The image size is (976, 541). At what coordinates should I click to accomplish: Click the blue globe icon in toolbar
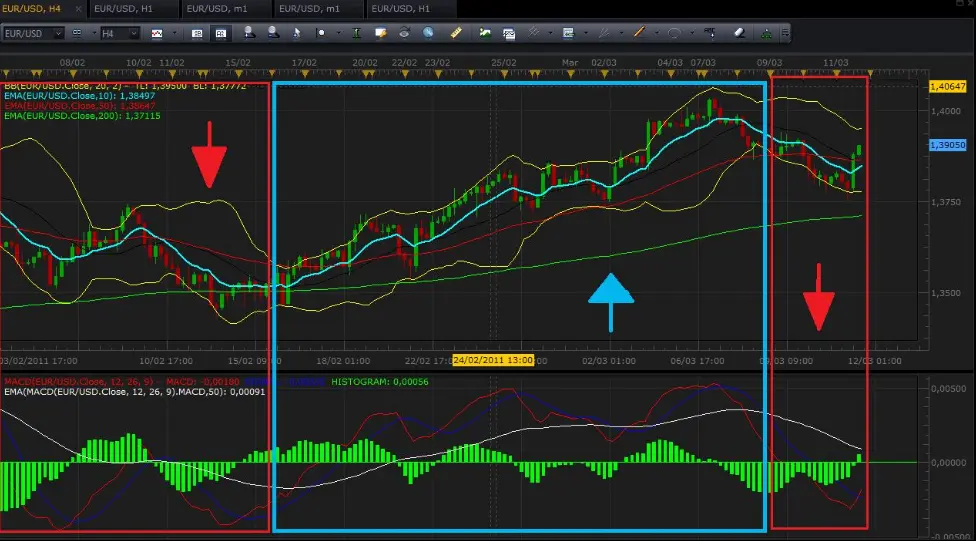coord(428,33)
